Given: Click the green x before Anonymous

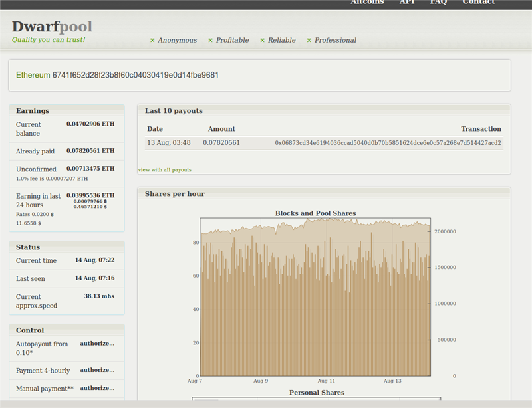Looking at the screenshot, I should click(x=152, y=41).
